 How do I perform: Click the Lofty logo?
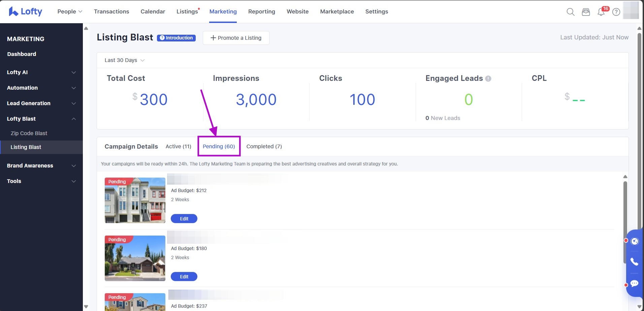click(x=26, y=11)
